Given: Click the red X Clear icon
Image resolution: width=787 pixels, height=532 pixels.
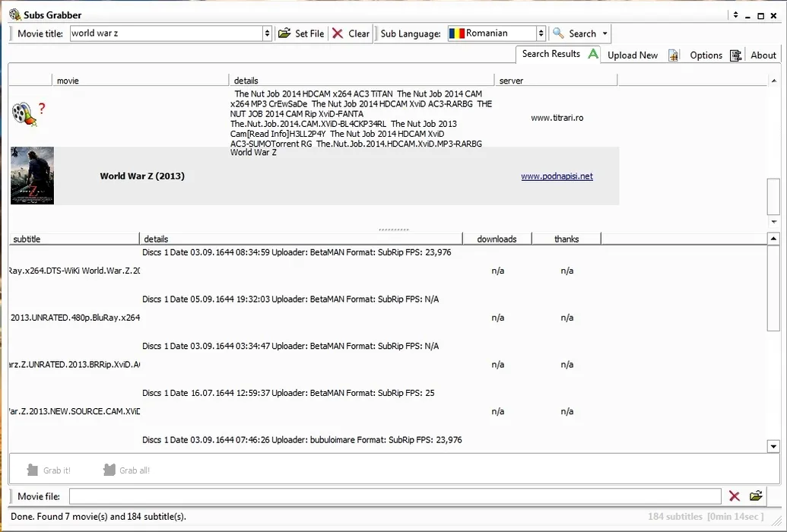Looking at the screenshot, I should coord(338,33).
